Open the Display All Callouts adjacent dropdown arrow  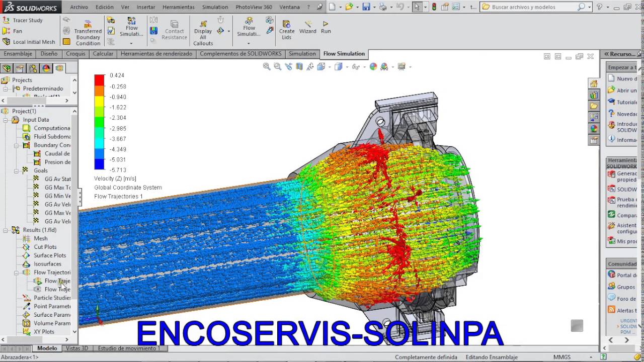tap(228, 31)
